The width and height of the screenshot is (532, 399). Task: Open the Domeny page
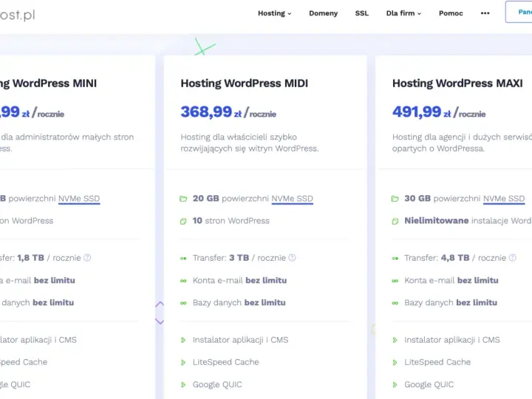click(x=324, y=13)
